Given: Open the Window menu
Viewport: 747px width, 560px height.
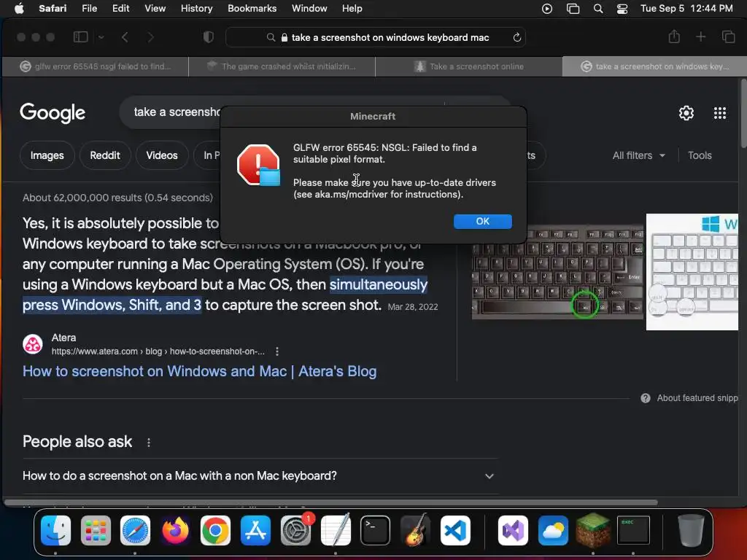Looking at the screenshot, I should [309, 8].
